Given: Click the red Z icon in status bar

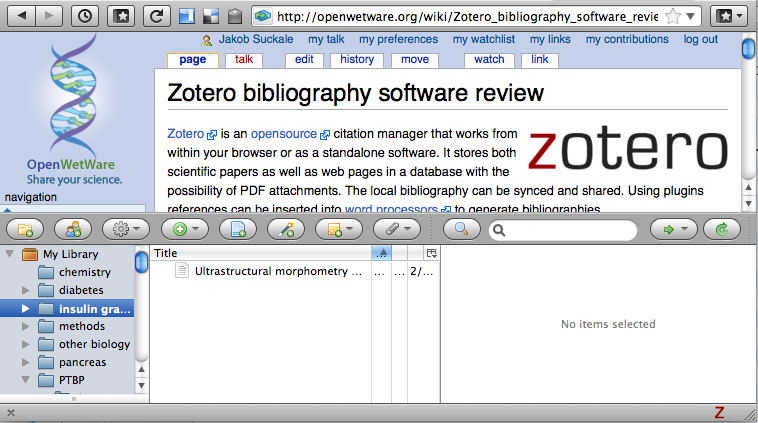Looking at the screenshot, I should click(x=718, y=412).
